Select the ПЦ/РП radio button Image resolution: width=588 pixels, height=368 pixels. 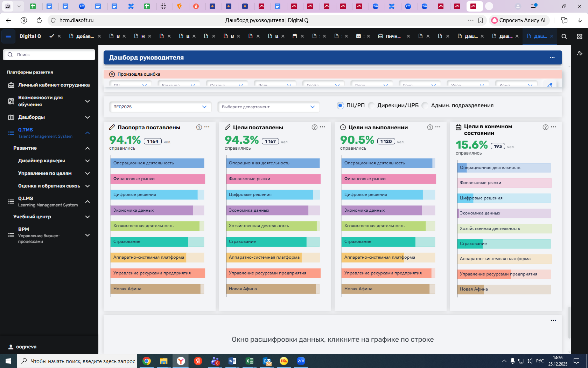340,105
